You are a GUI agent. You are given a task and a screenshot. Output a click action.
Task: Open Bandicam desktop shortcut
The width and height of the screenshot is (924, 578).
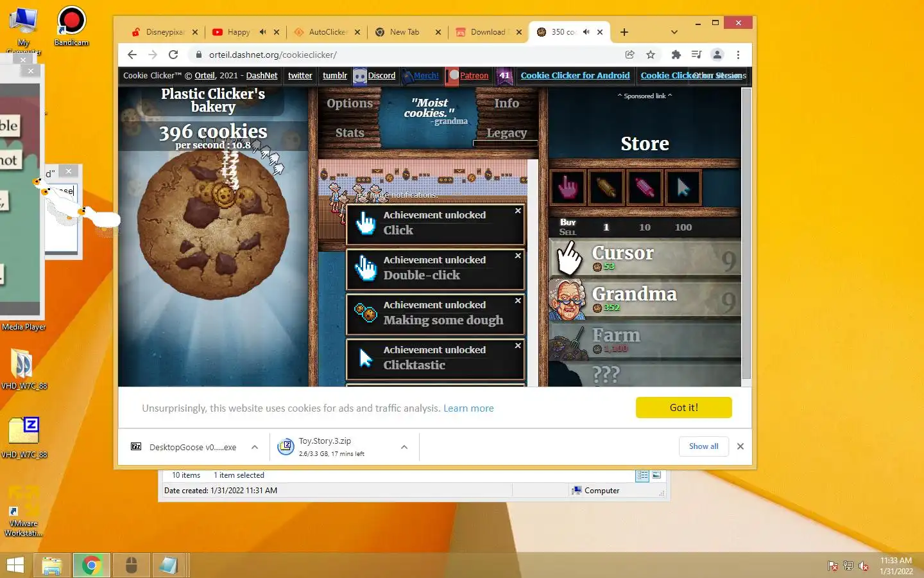pos(71,26)
